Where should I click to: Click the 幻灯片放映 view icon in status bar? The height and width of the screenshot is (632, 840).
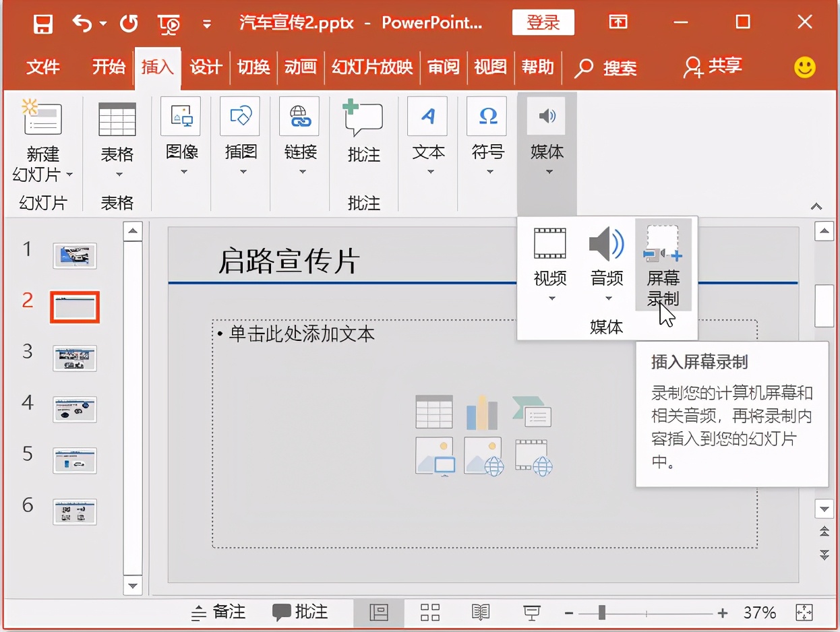click(x=532, y=612)
